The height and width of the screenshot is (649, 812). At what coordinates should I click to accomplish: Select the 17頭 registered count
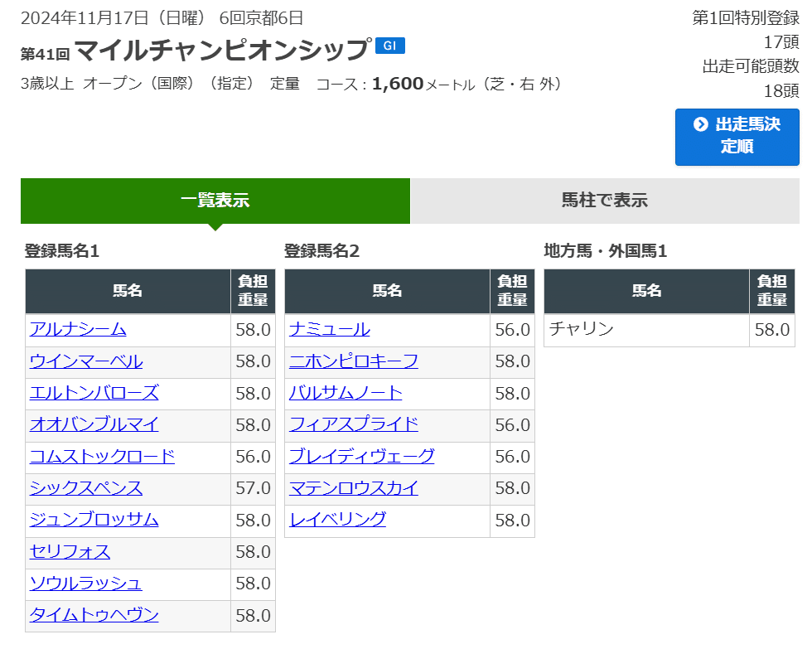point(781,42)
